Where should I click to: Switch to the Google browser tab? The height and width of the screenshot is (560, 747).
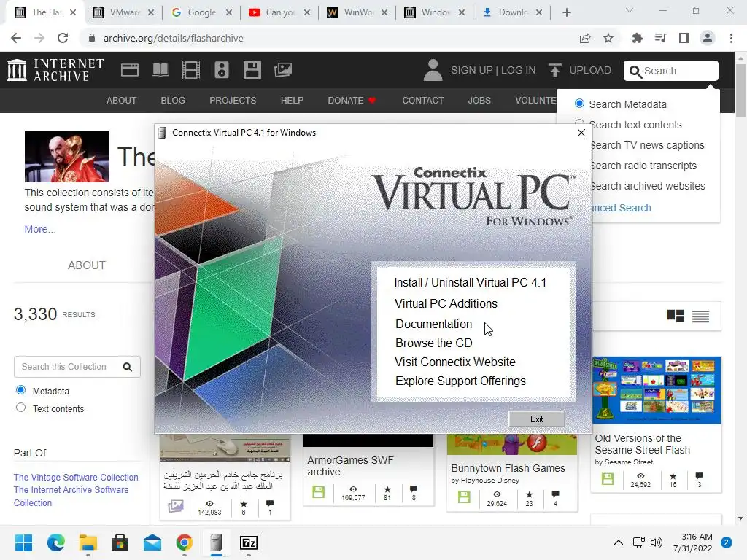pyautogui.click(x=201, y=12)
